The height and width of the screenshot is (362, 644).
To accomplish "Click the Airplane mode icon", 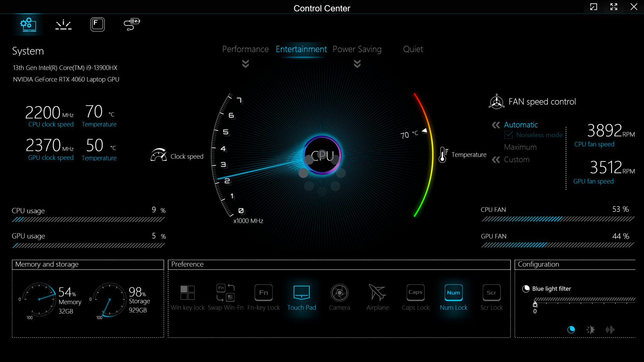I will (x=377, y=293).
